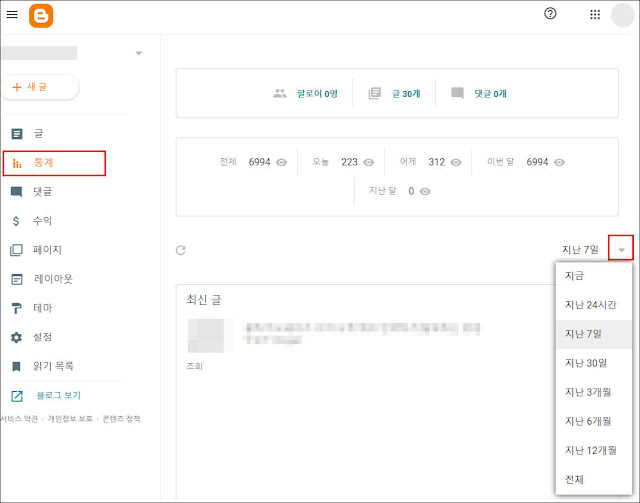This screenshot has height=503, width=640.
Task: Open the account profile avatar
Action: [x=622, y=15]
